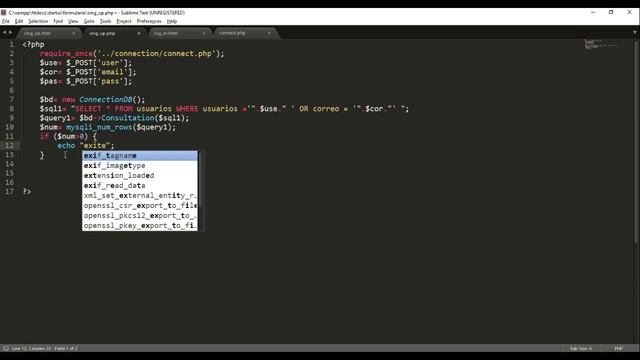Close the connect.php tab
This screenshot has width=640, height=360.
pos(269,33)
